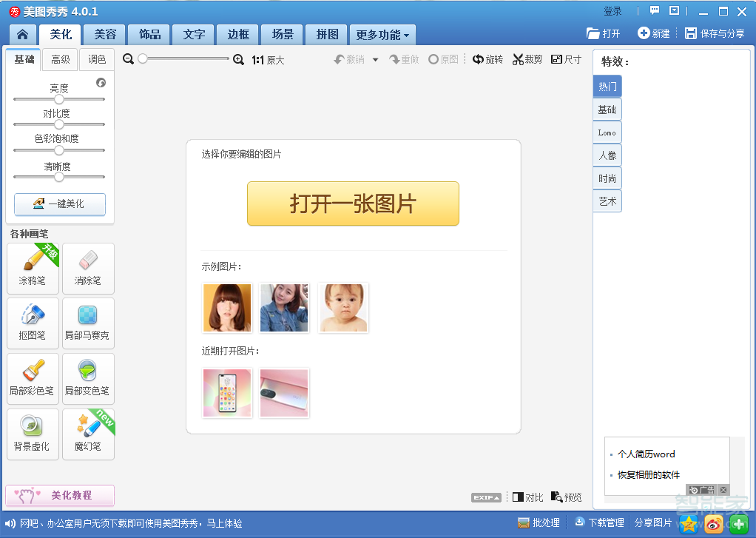Select the 背景虚化 background blur tool
Viewport: 756px width, 538px height.
pos(33,434)
